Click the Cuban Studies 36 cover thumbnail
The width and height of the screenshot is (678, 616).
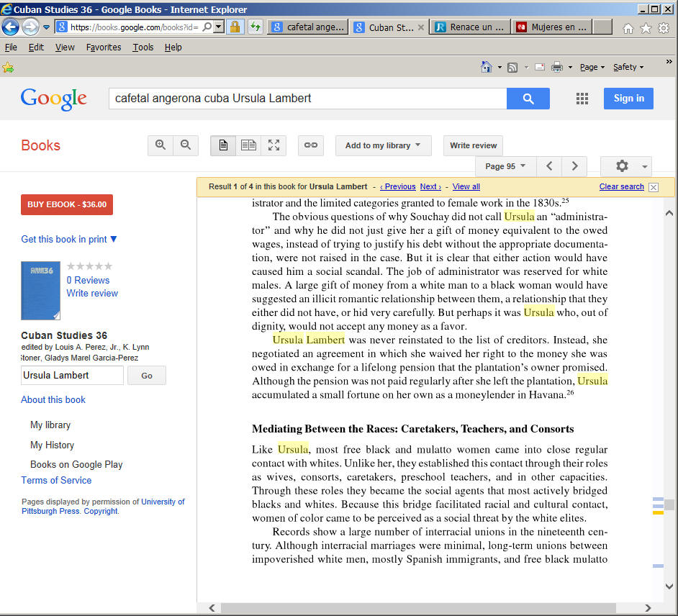click(40, 291)
